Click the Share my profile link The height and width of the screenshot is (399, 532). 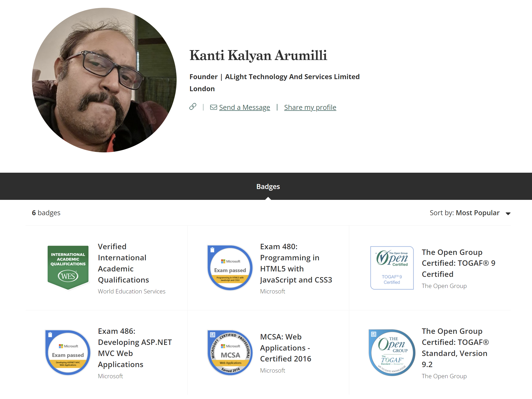coord(310,107)
